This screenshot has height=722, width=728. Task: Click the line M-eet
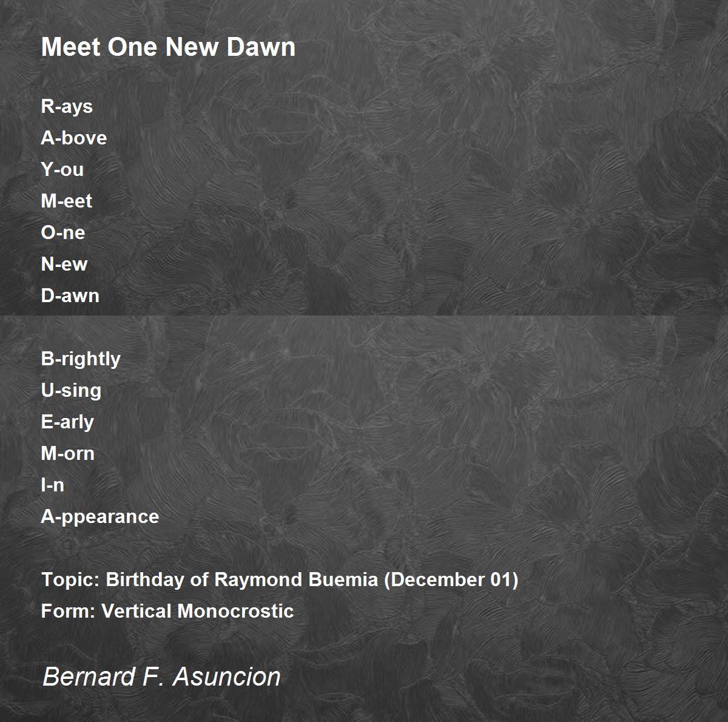pyautogui.click(x=67, y=201)
